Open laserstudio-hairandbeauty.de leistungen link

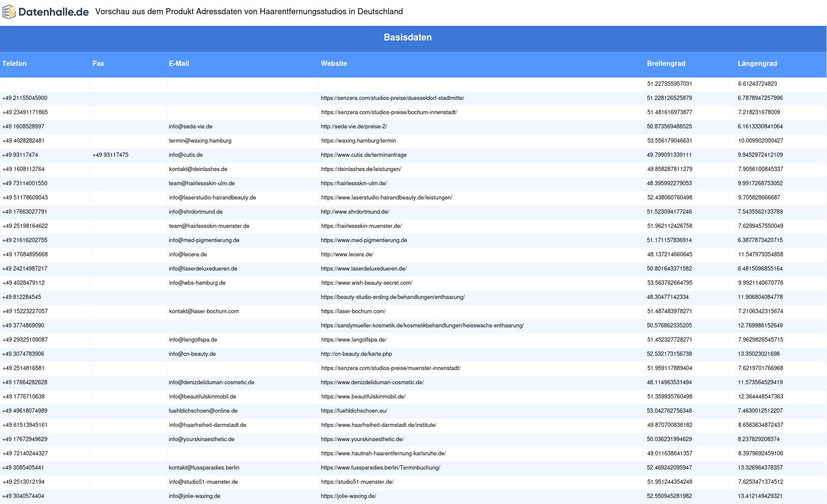[x=387, y=198]
